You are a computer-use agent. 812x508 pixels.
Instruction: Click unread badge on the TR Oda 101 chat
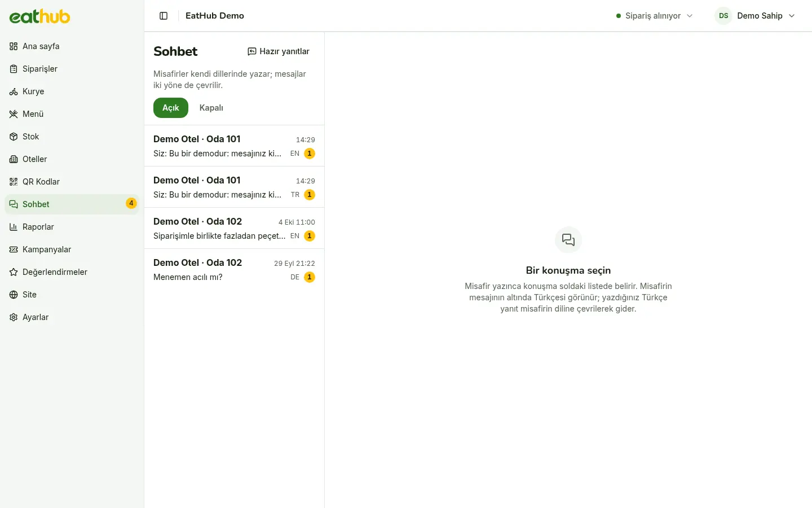point(310,195)
